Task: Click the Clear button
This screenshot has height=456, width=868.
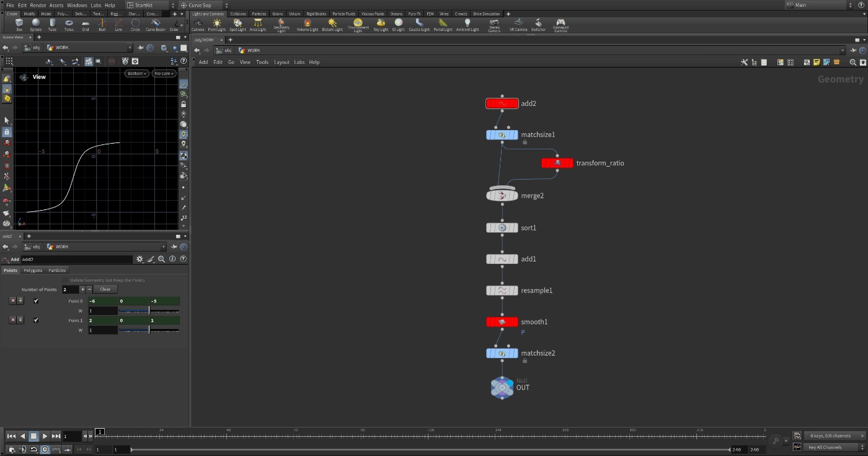Action: (x=105, y=289)
